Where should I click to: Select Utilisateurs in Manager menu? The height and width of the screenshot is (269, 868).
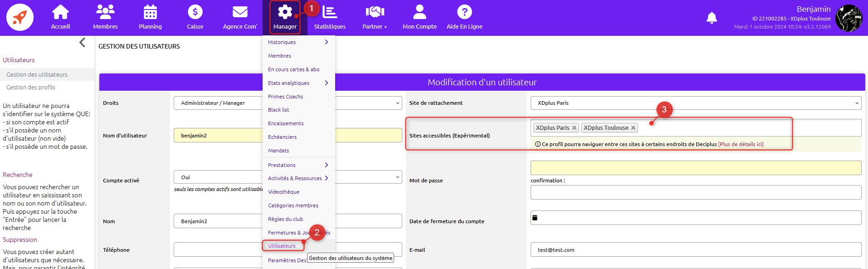[282, 246]
